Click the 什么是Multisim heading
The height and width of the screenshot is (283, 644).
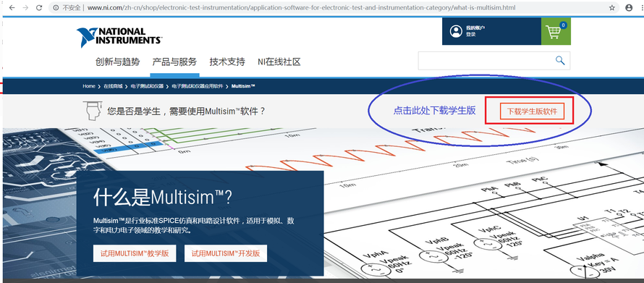[163, 198]
